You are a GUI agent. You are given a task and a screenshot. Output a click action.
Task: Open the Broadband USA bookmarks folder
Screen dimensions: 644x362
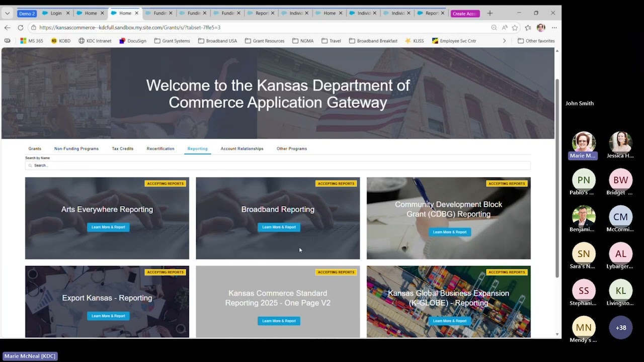pyautogui.click(x=217, y=41)
